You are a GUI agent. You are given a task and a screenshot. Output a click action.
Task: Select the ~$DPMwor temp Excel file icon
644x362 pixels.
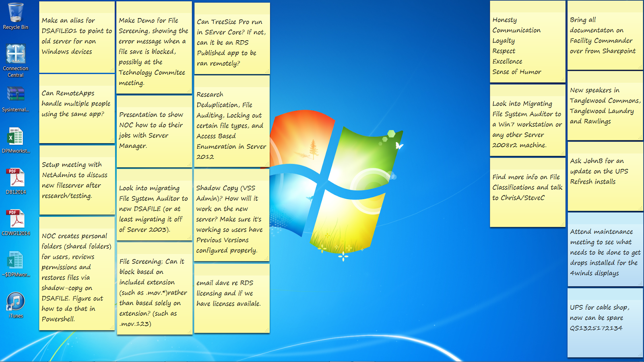point(16,264)
